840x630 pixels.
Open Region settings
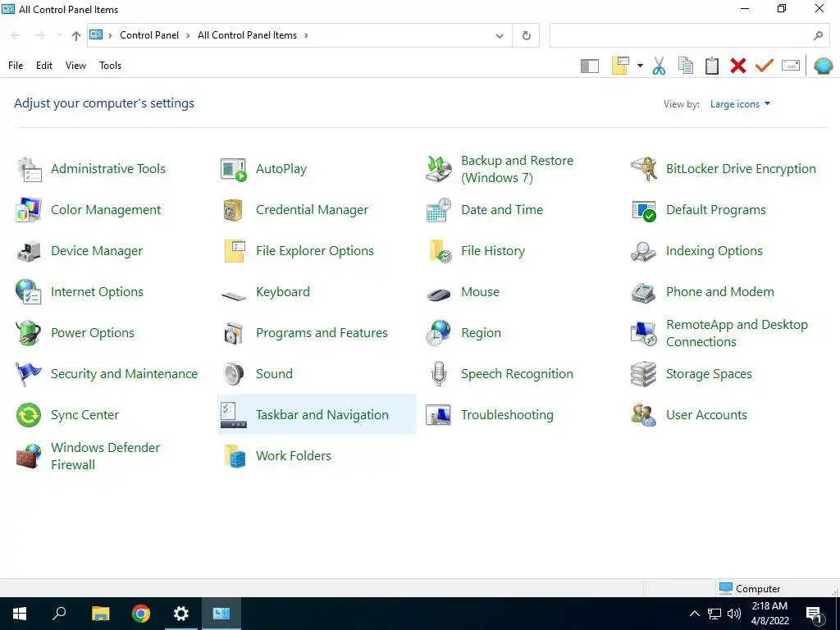(x=463, y=333)
